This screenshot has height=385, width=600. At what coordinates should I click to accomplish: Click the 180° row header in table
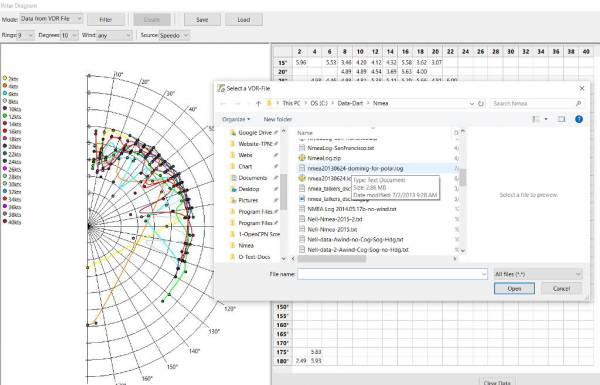[x=282, y=361]
